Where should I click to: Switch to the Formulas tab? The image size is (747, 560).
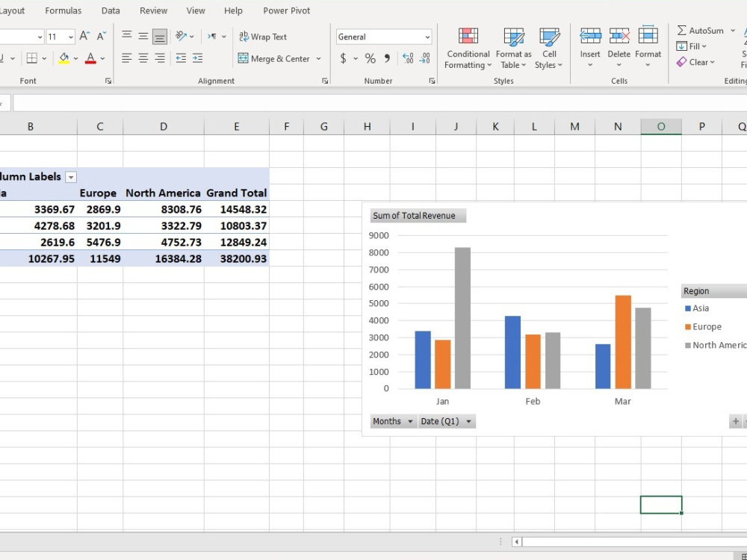63,10
